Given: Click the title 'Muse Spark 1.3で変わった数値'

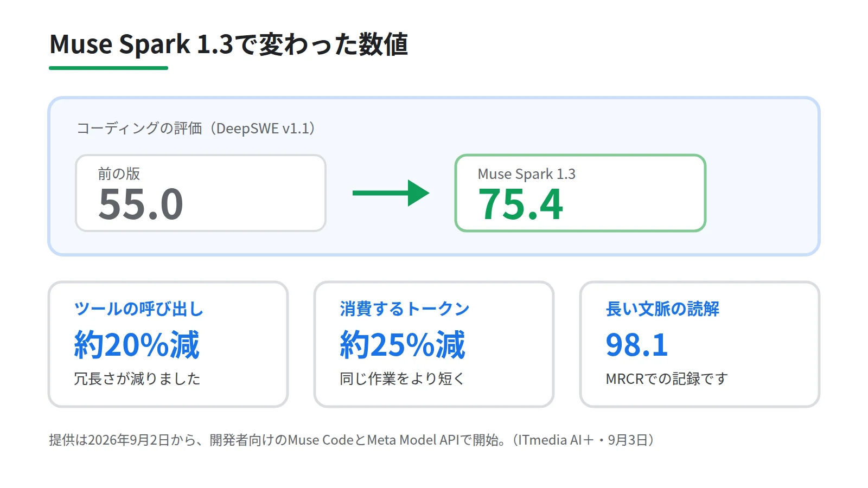Looking at the screenshot, I should click(228, 44).
